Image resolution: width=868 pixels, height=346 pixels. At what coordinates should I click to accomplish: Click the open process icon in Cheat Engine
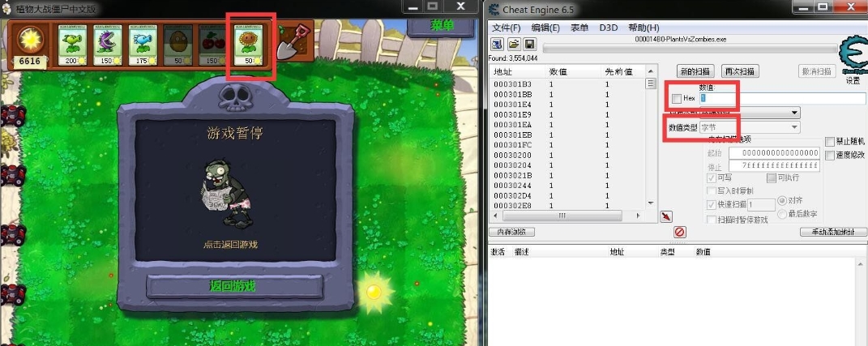click(x=497, y=45)
